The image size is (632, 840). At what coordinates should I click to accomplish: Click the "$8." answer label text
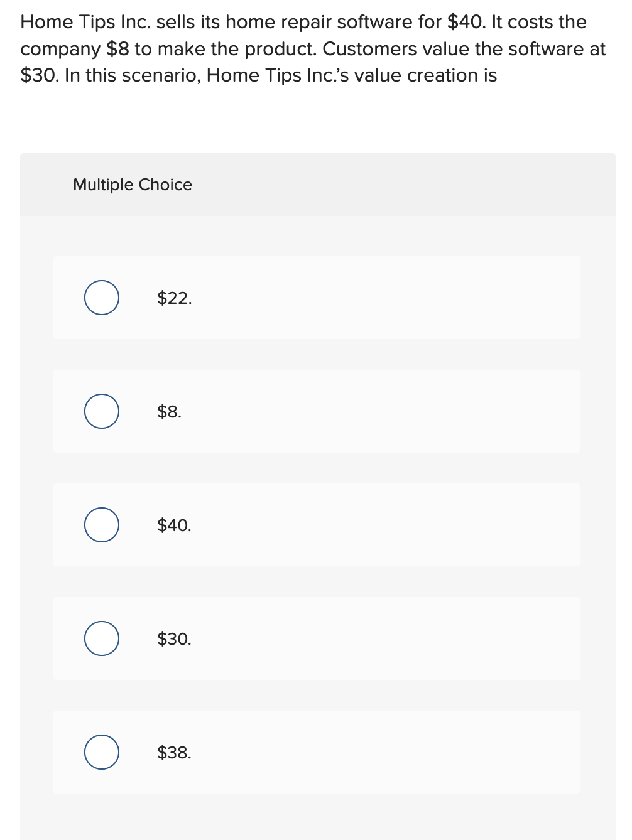[x=169, y=412]
